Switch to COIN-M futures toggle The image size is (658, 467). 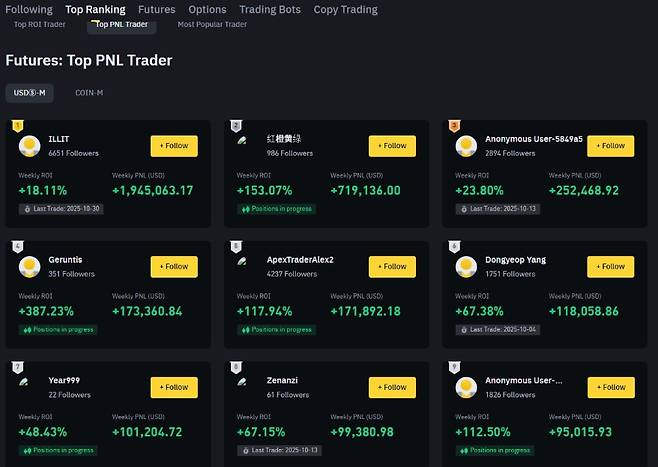coord(89,93)
